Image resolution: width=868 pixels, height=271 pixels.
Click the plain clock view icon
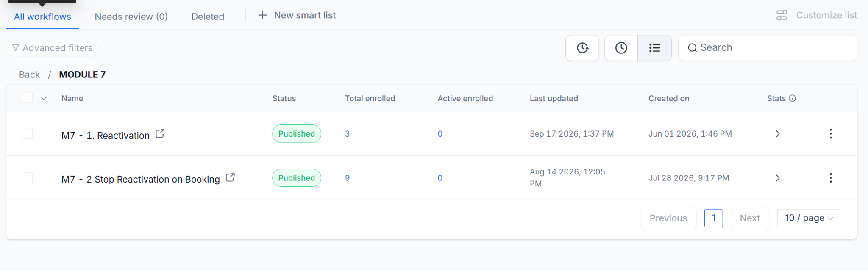621,48
